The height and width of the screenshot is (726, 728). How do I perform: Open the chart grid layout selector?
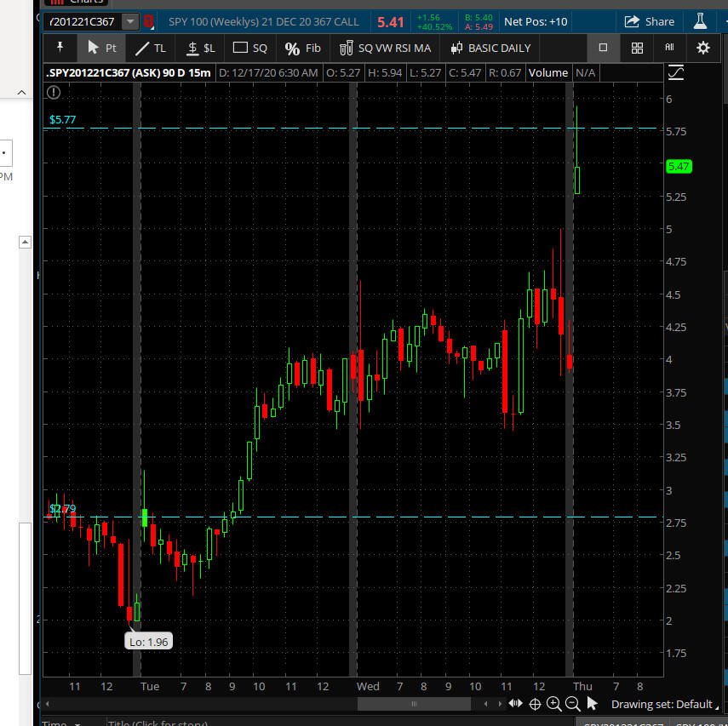[x=637, y=48]
